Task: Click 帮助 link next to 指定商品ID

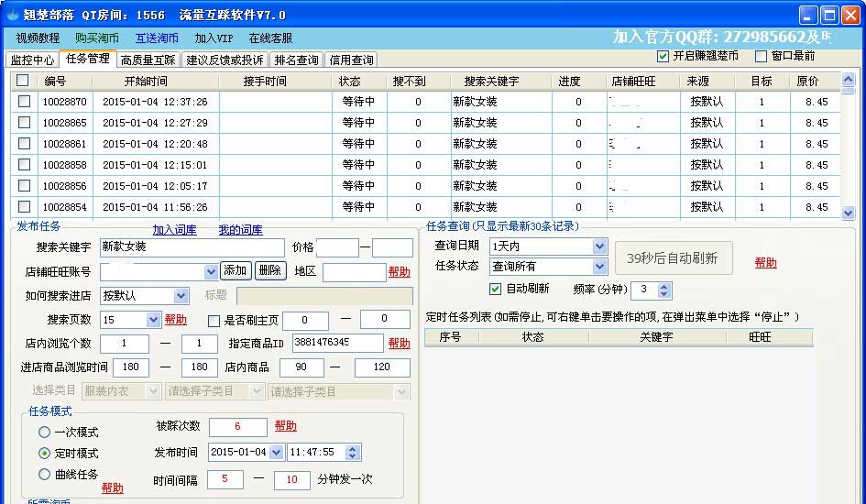Action: 399,344
